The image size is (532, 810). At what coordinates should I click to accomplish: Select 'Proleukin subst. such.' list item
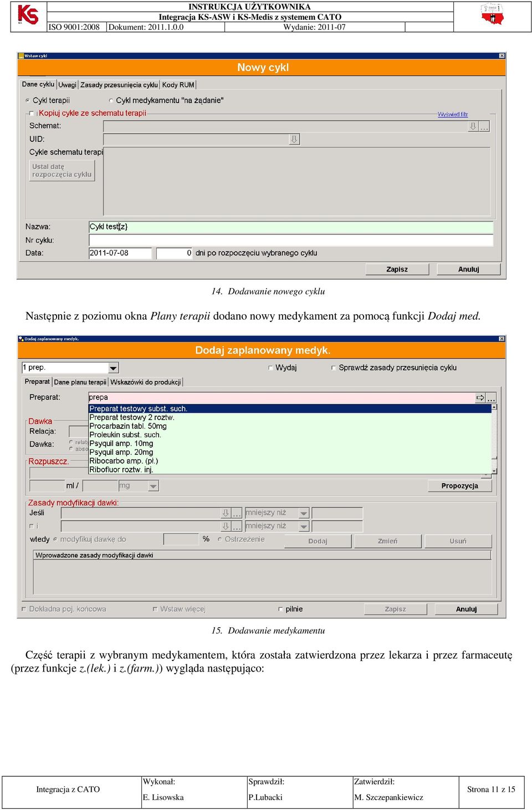(x=290, y=435)
